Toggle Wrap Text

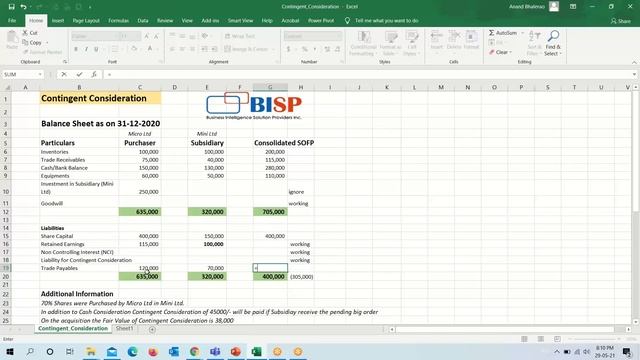(240, 36)
